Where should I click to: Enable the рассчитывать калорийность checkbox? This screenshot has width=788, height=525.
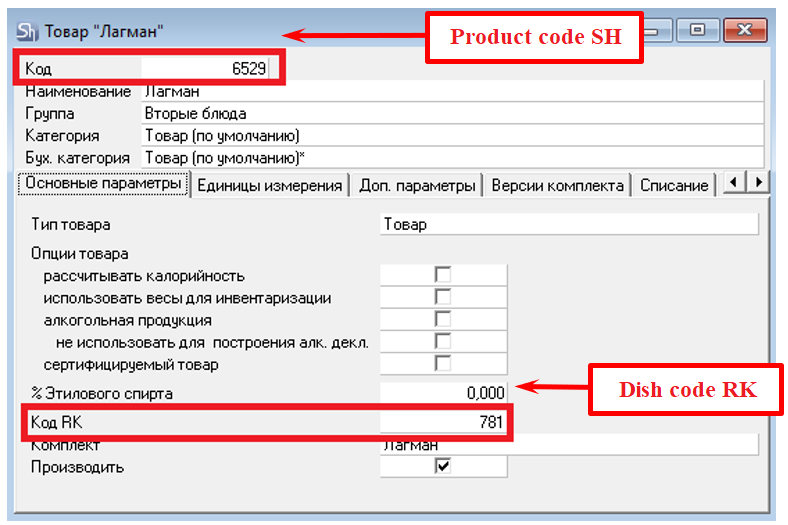click(442, 275)
